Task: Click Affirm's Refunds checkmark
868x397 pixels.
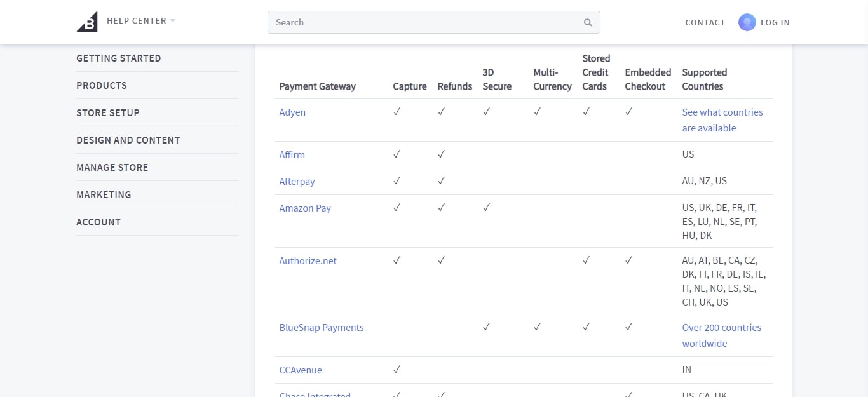Action: tap(441, 154)
